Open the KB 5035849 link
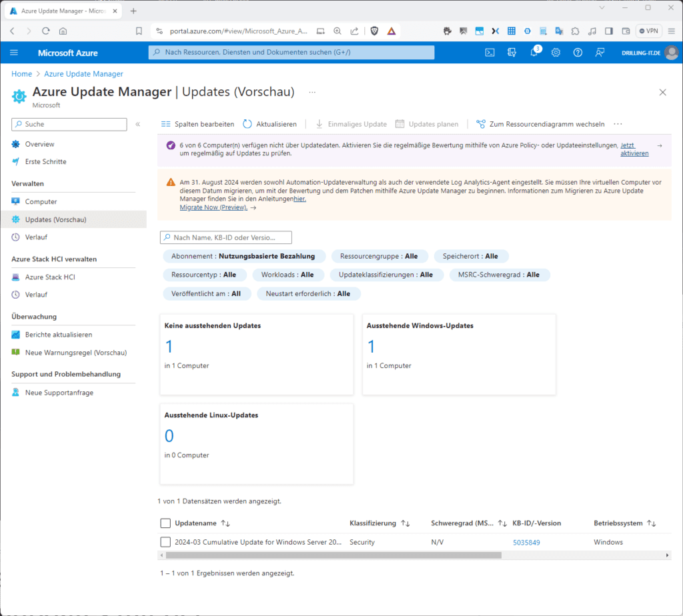This screenshot has height=616, width=683. (526, 543)
